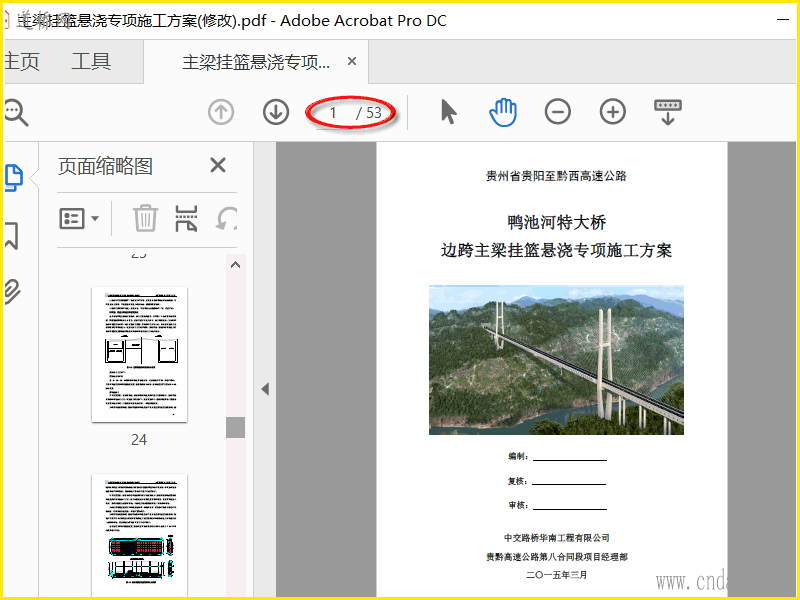Rotate pages with the rotate icon
This screenshot has height=600, width=800.
coord(227,218)
